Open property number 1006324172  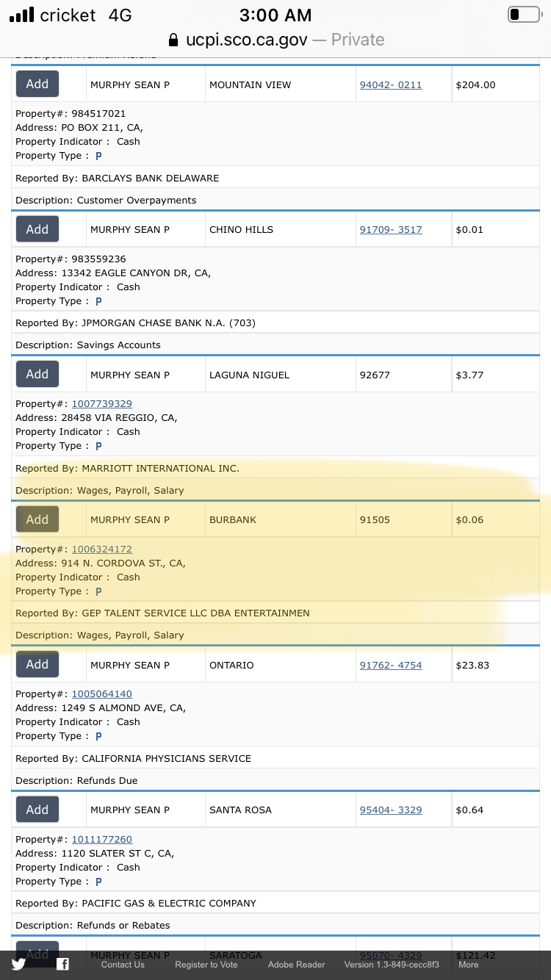coord(102,549)
